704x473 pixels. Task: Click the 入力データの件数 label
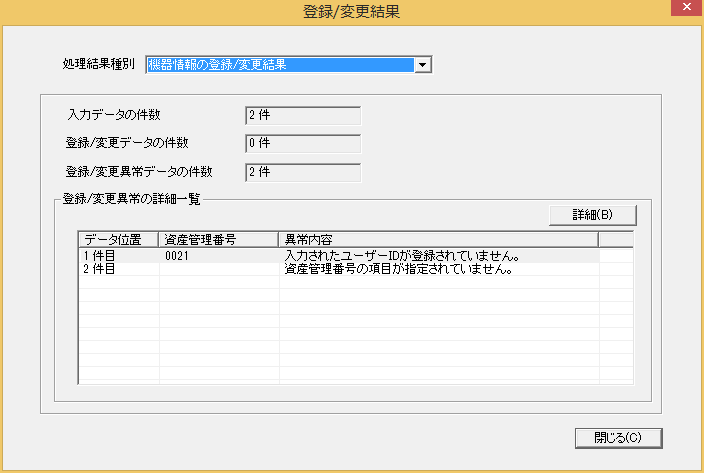click(x=114, y=115)
